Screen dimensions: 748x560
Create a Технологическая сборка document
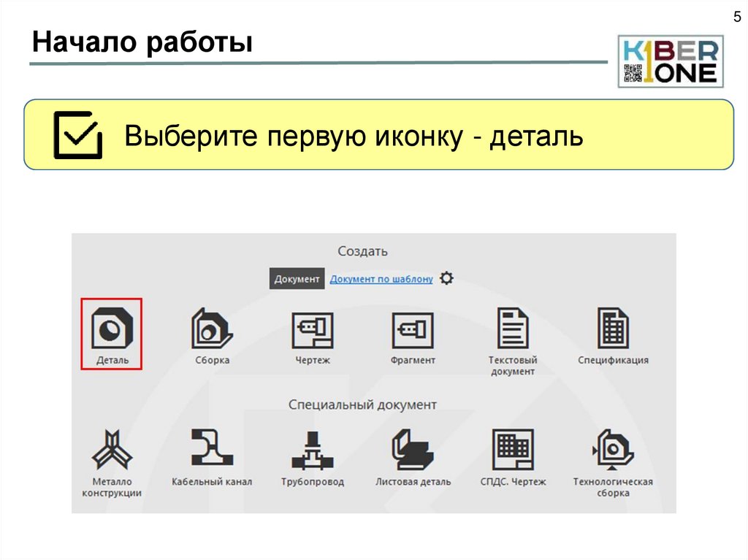pos(613,449)
